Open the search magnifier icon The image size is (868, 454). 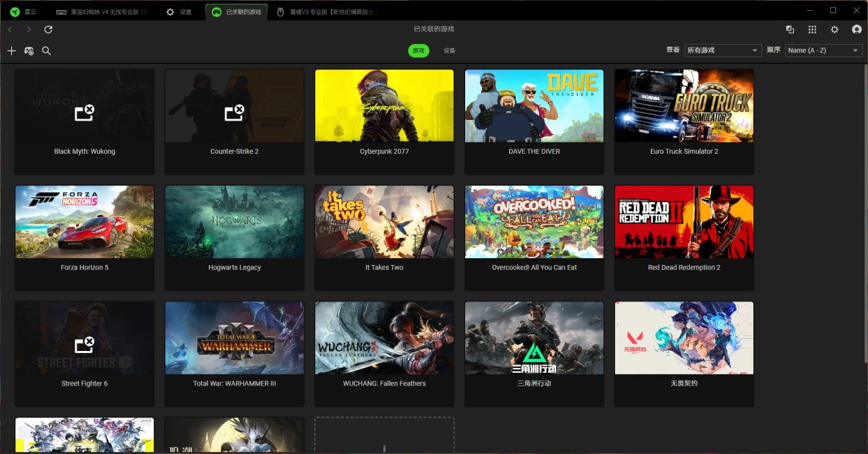46,51
